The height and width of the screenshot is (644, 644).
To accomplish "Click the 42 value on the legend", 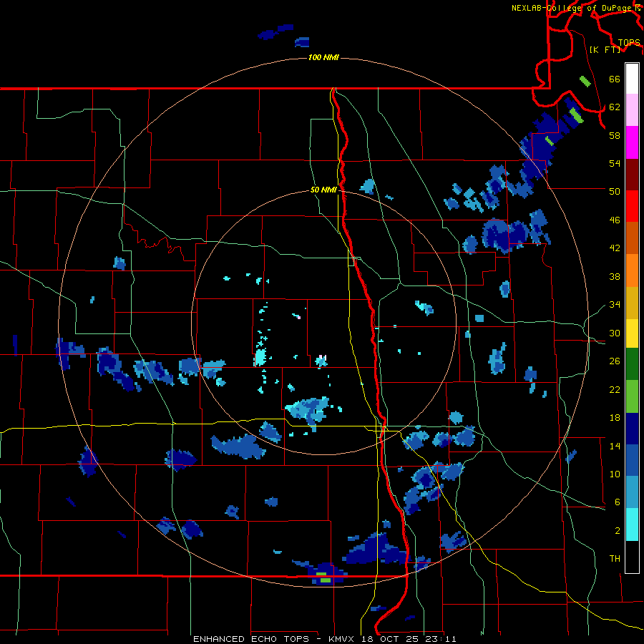I will (x=615, y=248).
